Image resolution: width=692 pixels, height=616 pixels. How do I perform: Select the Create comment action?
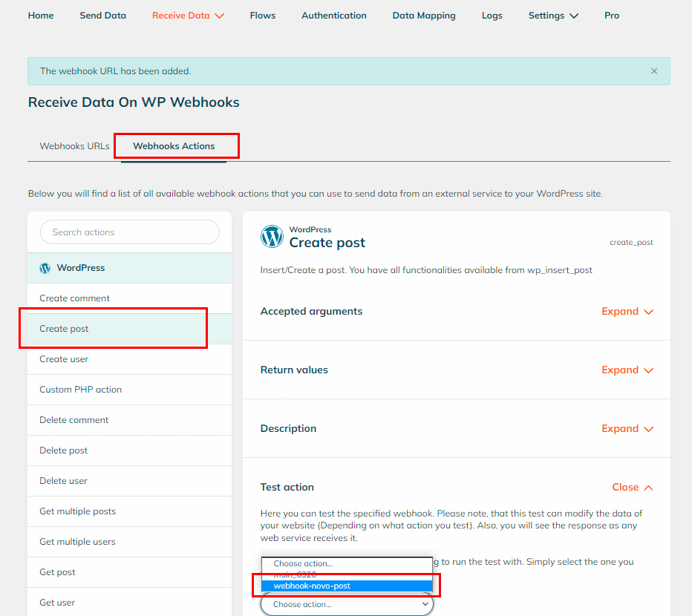(130, 298)
